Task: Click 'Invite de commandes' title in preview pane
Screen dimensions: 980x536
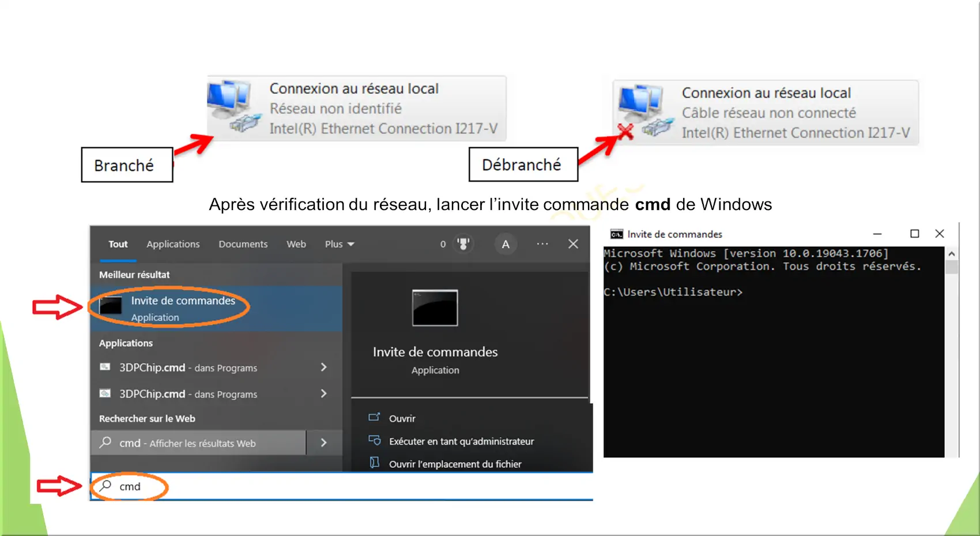Action: [x=435, y=352]
